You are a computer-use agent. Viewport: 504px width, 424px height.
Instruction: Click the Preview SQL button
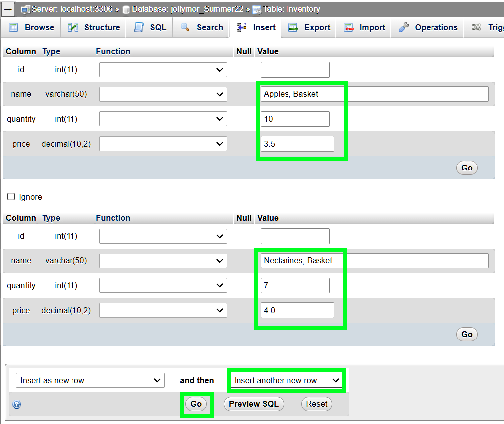pos(254,404)
